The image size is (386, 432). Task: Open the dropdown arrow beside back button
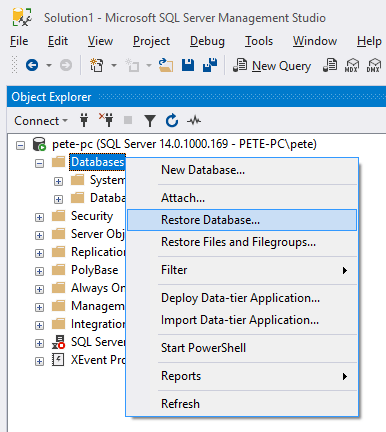coord(49,65)
